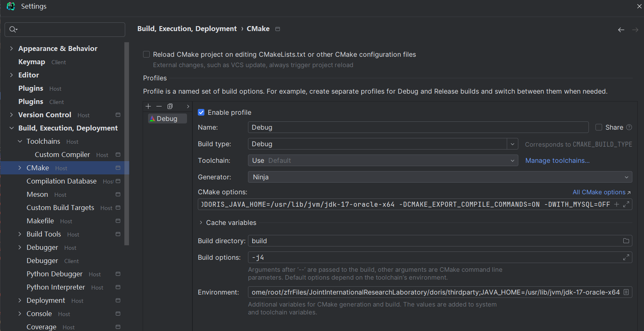Viewport: 644px width, 331px height.
Task: Click the profile Name input field
Action: coord(418,127)
